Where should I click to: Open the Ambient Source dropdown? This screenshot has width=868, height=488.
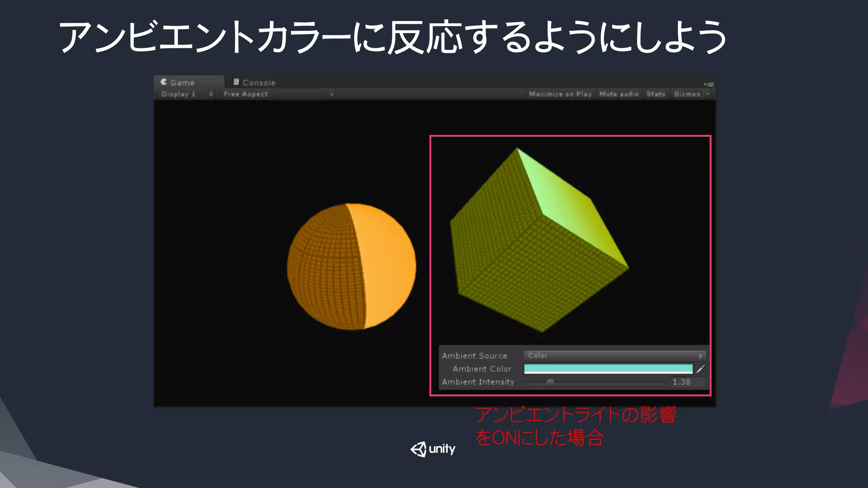[x=614, y=356]
